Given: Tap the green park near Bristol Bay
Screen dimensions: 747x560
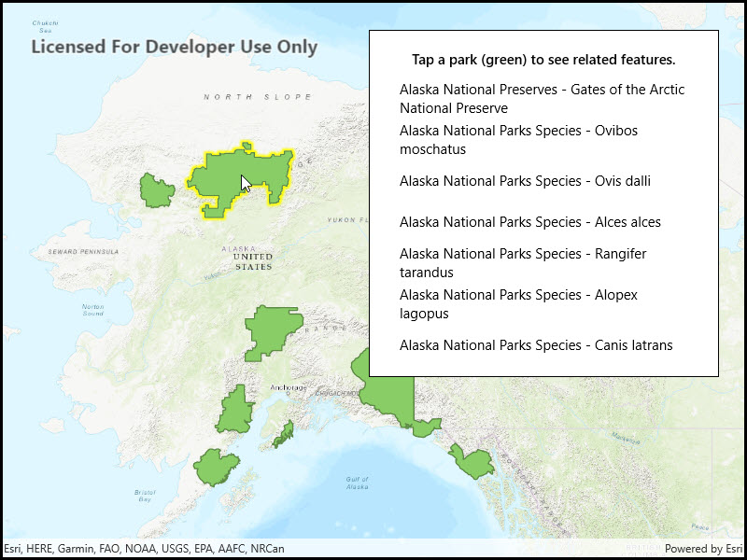Looking at the screenshot, I should [216, 468].
